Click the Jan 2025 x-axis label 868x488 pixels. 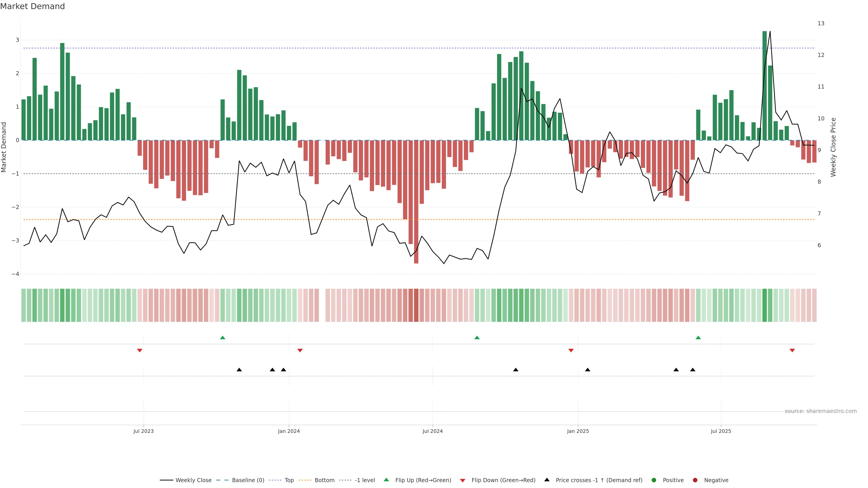point(578,431)
